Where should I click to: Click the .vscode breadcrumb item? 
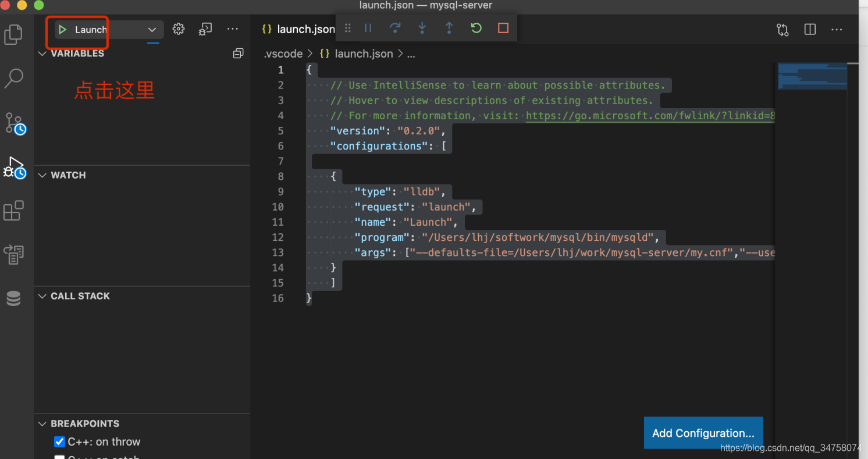[x=283, y=54]
